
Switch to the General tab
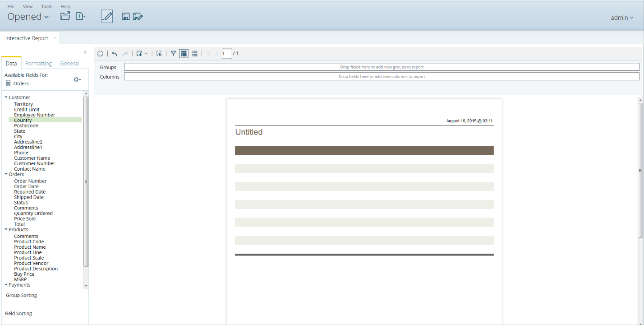click(x=69, y=63)
